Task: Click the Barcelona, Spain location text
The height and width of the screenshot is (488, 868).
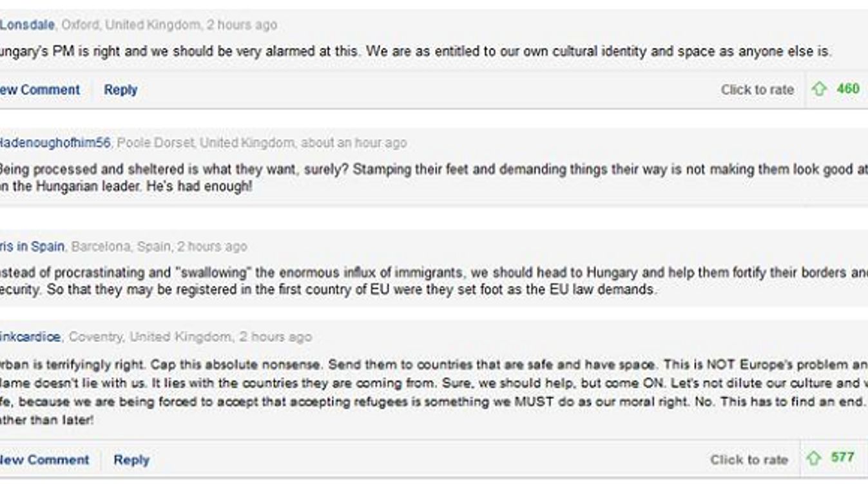Action: pos(121,247)
